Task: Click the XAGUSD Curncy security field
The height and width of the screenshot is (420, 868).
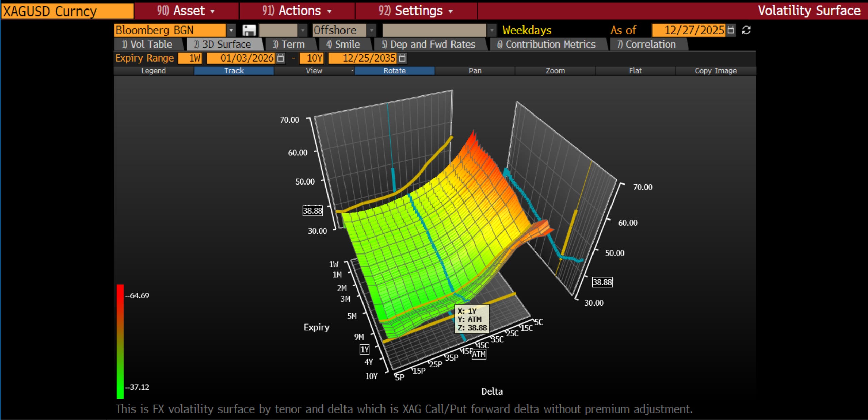Action: 67,11
